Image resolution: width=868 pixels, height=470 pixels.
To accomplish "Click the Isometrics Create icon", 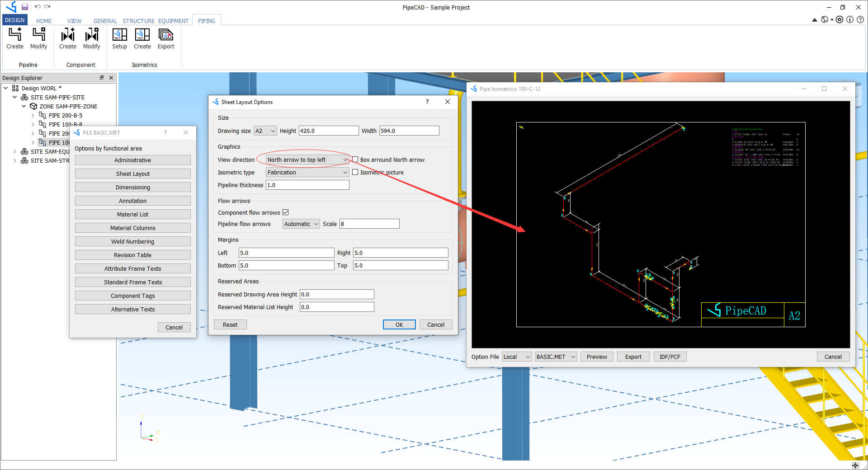I will pos(142,34).
